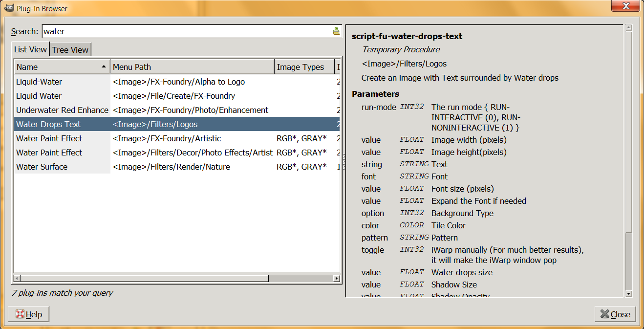Click the Background Type parameter description

pyautogui.click(x=462, y=213)
